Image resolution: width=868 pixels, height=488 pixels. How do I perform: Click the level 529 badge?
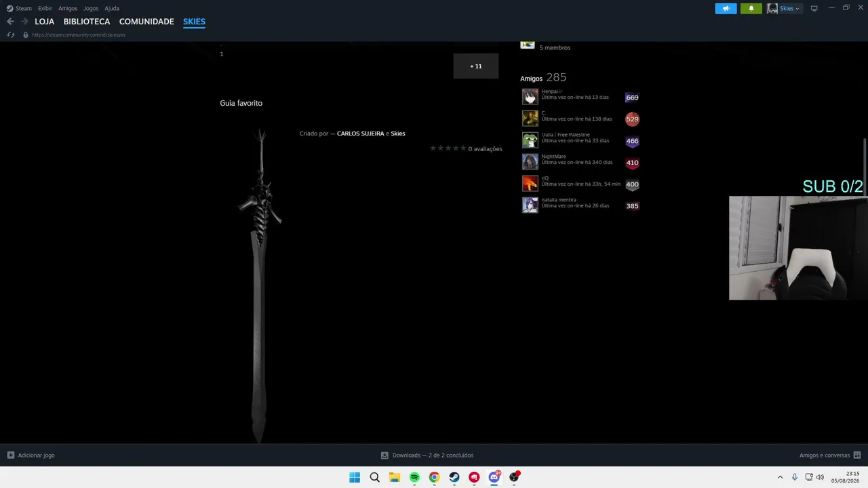pyautogui.click(x=632, y=119)
